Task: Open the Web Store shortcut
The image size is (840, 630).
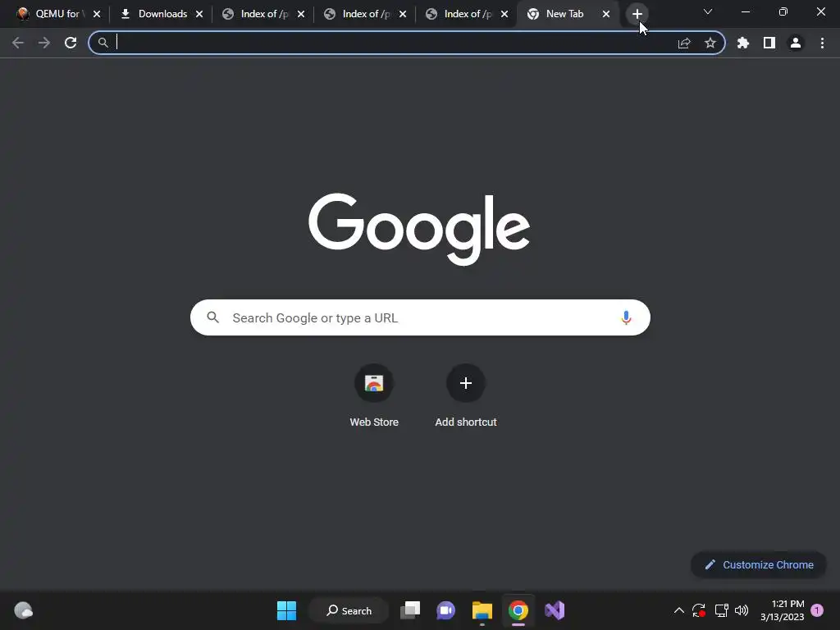Action: pos(374,395)
